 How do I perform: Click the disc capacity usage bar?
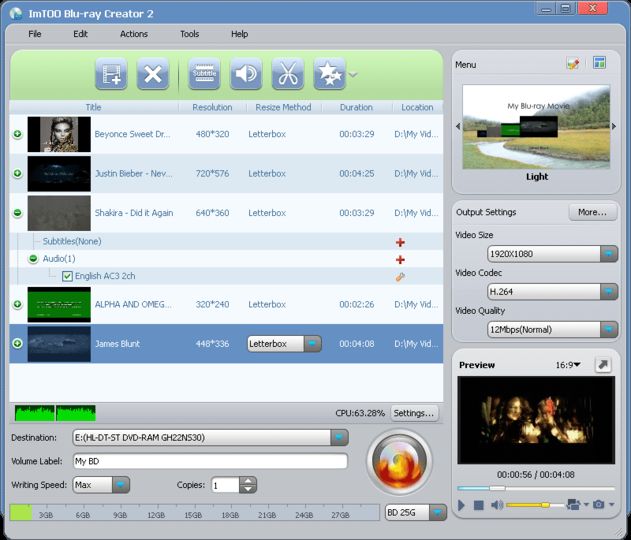194,513
